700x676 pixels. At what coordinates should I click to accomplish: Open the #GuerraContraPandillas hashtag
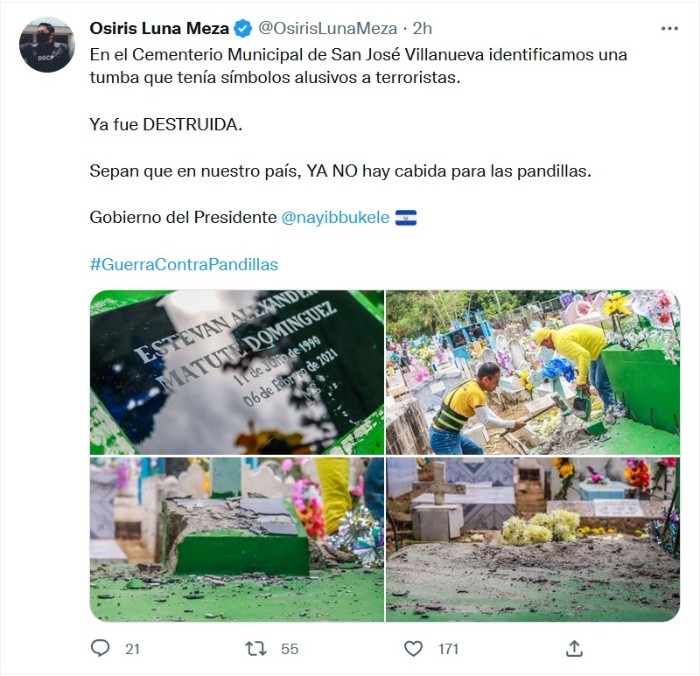pos(184,264)
